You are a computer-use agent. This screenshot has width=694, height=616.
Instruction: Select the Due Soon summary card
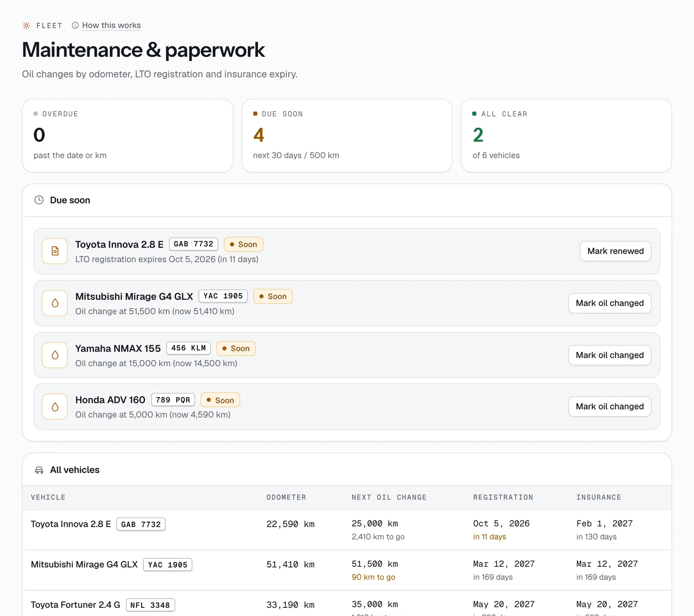(347, 135)
